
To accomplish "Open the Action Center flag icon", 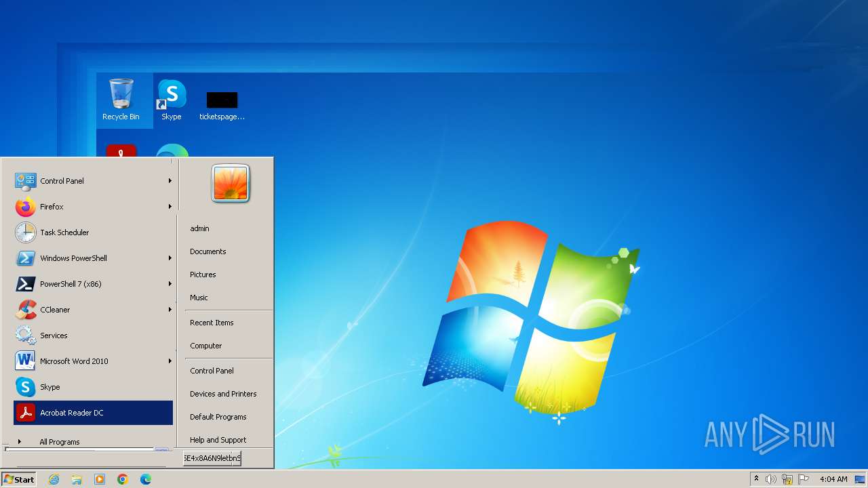I will 804,479.
